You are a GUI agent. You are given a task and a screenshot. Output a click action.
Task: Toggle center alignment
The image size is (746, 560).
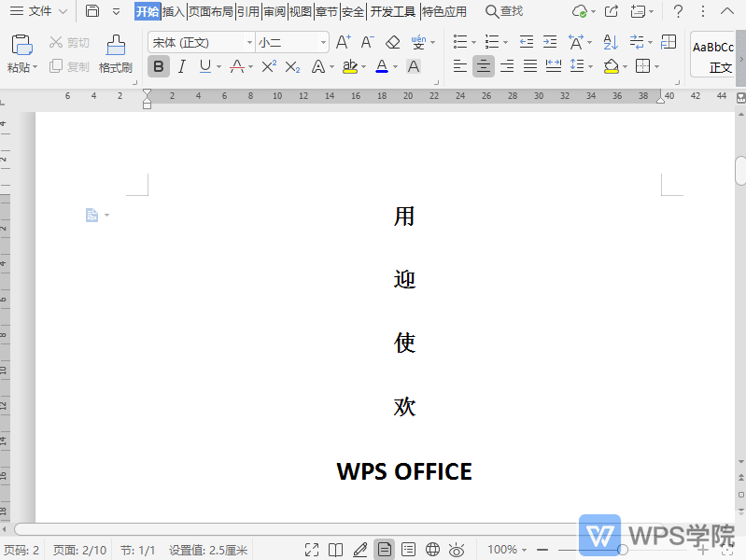click(483, 66)
